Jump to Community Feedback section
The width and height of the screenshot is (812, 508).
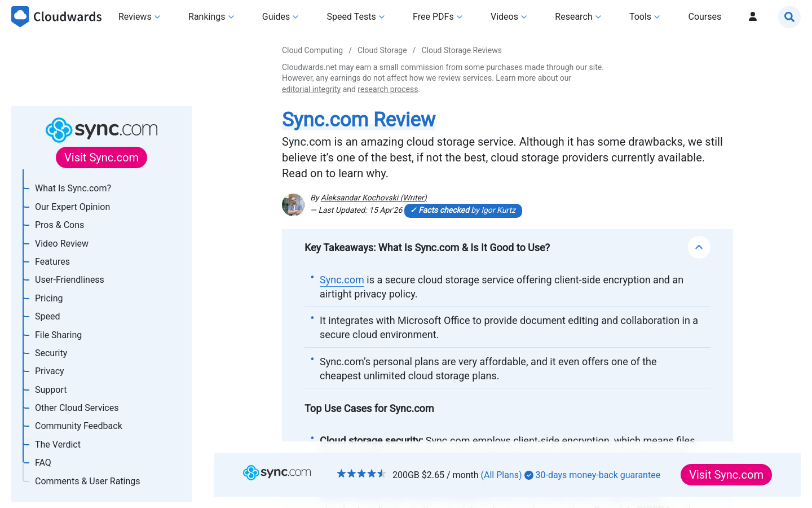pos(78,426)
